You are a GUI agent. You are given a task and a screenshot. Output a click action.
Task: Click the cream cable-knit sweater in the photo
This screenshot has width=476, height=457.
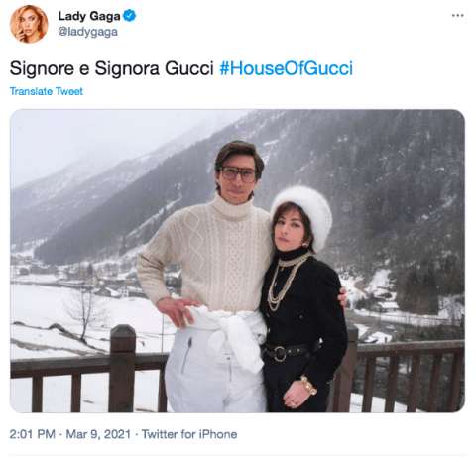(x=207, y=255)
